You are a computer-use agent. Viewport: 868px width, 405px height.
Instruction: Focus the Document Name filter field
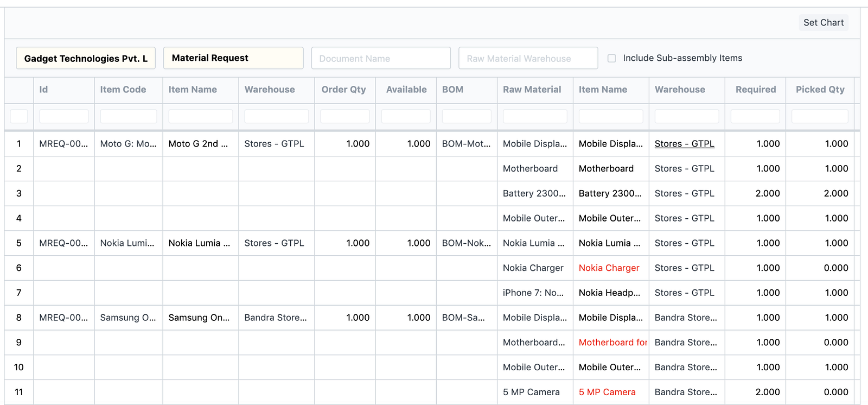(381, 58)
